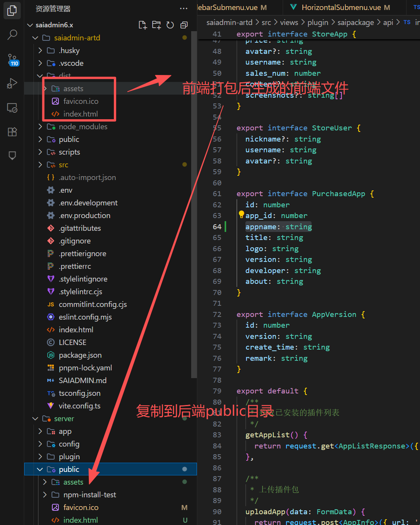
Task: Refresh the explorer file tree
Action: 170,25
